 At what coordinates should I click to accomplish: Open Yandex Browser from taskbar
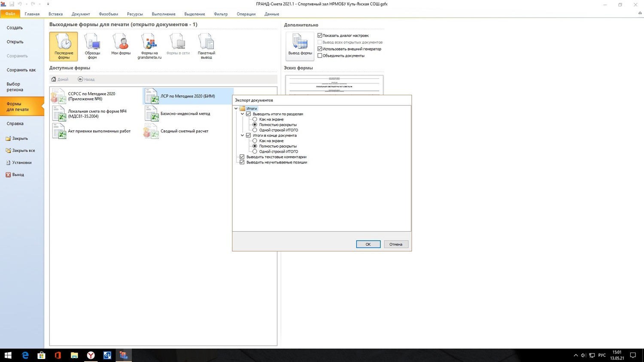pyautogui.click(x=91, y=355)
